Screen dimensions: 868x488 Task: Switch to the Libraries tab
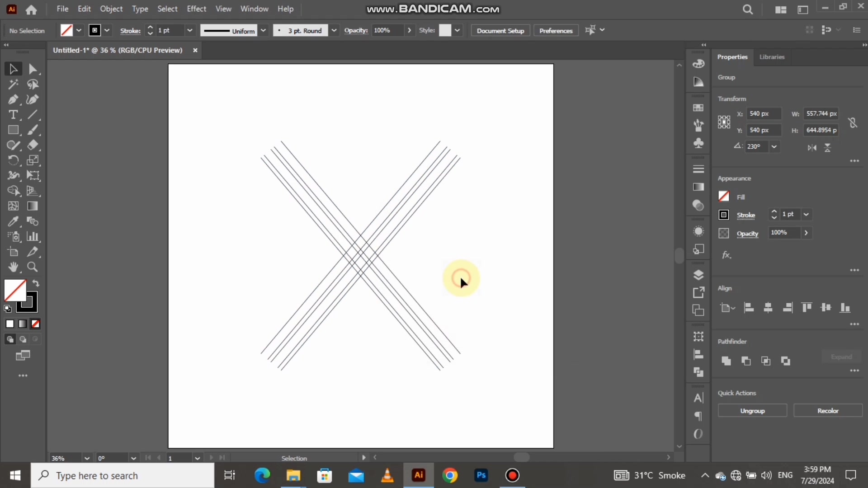click(772, 57)
